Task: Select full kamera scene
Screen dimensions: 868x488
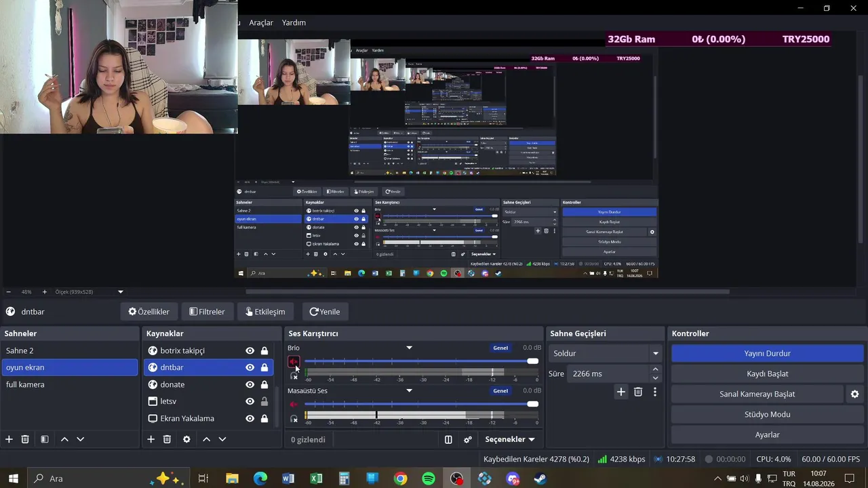Action: pyautogui.click(x=69, y=384)
